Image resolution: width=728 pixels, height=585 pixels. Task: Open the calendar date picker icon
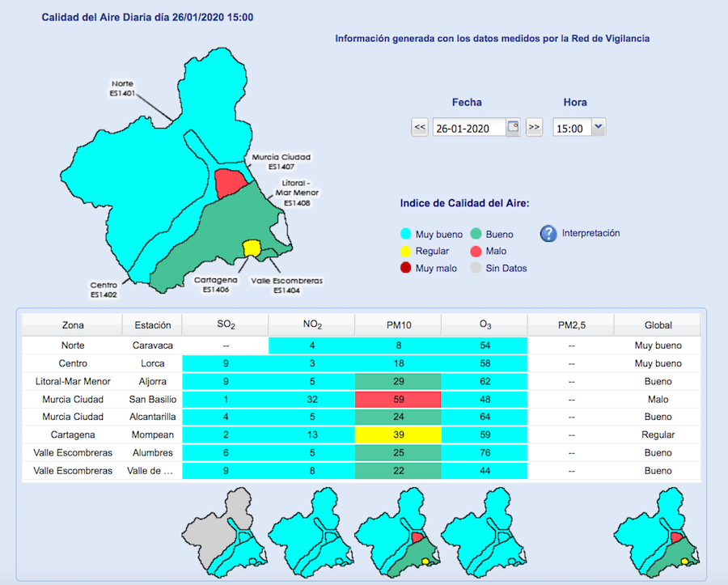513,127
